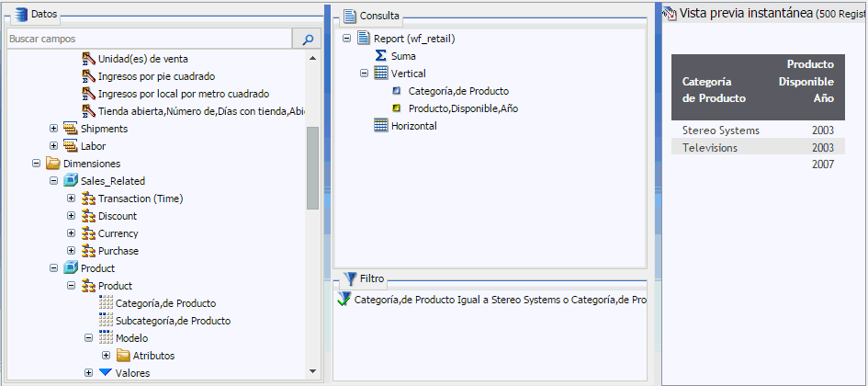The image size is (868, 386).
Task: Click the Sales_Related cube icon
Action: click(x=71, y=181)
